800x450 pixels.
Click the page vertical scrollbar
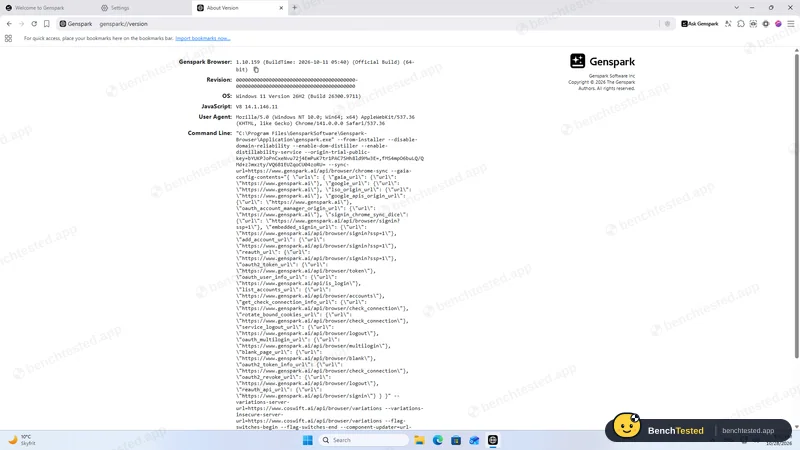796,204
